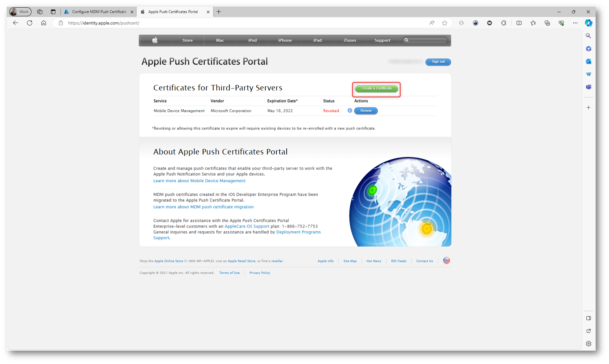Open Contact Us footer link
This screenshot has width=609, height=364.
(424, 261)
